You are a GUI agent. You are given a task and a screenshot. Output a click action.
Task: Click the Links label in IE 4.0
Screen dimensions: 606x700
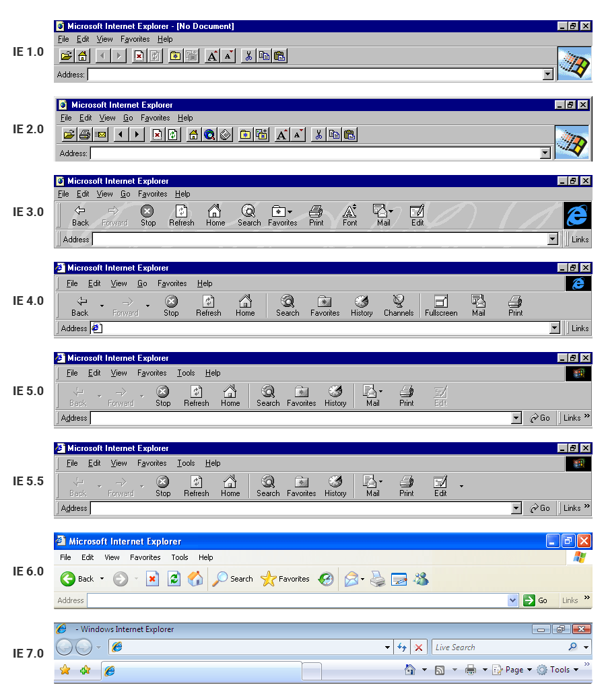580,328
